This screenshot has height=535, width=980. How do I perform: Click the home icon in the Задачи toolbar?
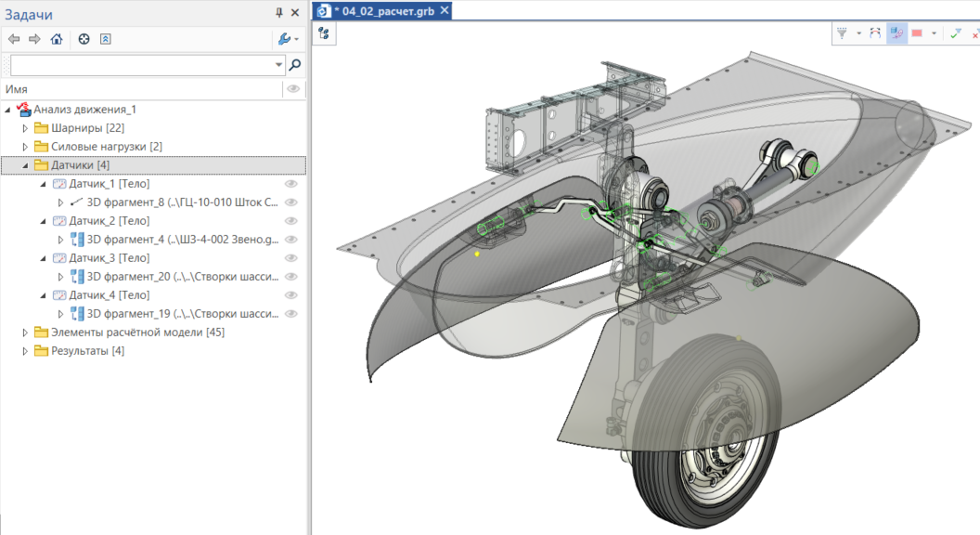point(57,39)
